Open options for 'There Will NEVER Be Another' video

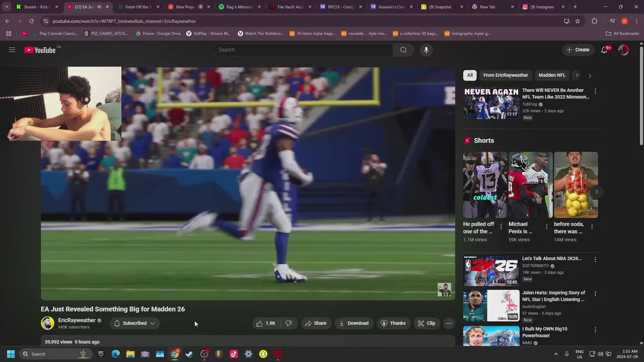pyautogui.click(x=595, y=92)
